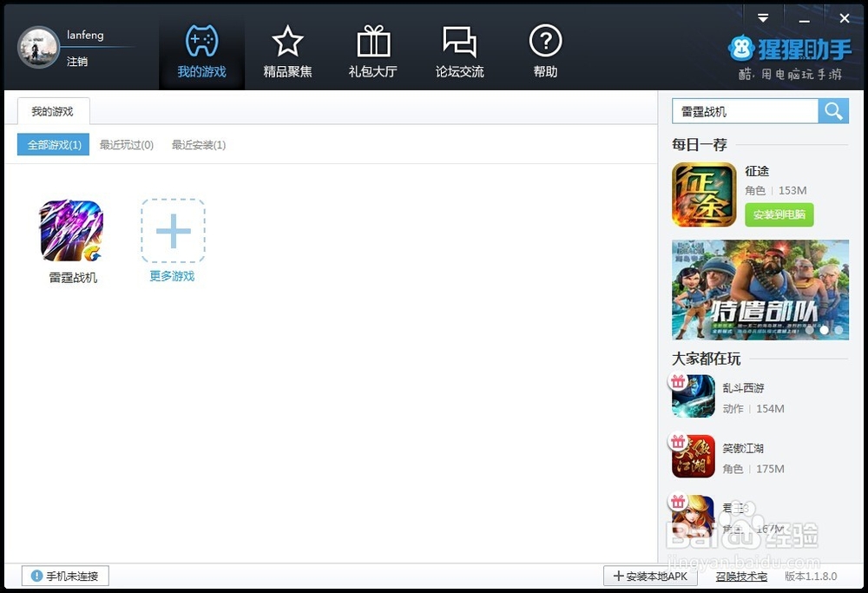
Task: Minimize the 猩猩助手 window
Action: point(805,20)
